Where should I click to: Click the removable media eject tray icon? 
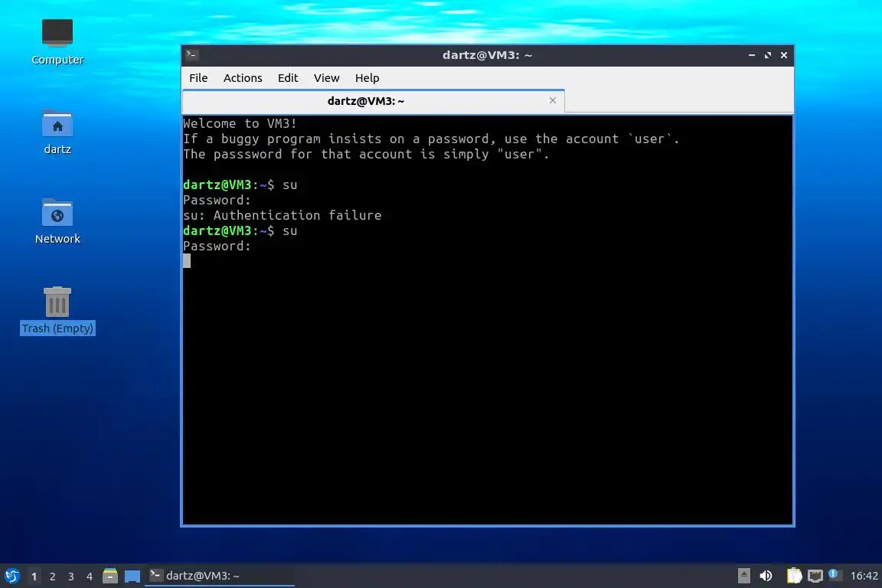743,576
